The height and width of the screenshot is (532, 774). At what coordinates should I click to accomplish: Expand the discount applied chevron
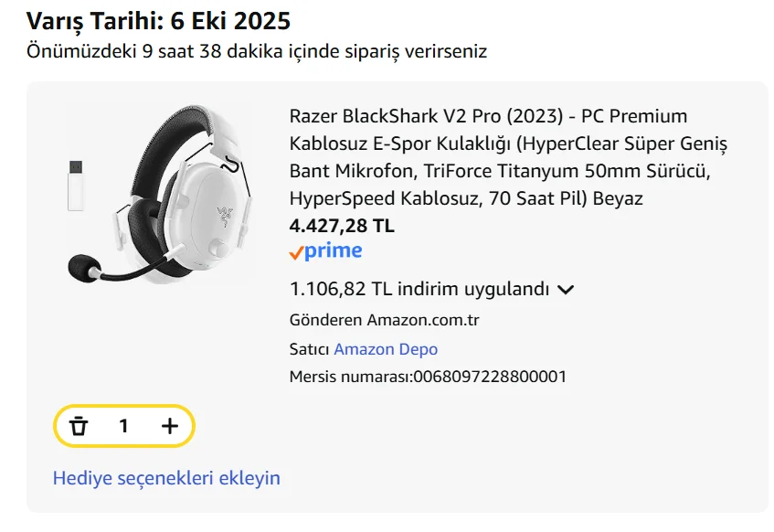566,290
